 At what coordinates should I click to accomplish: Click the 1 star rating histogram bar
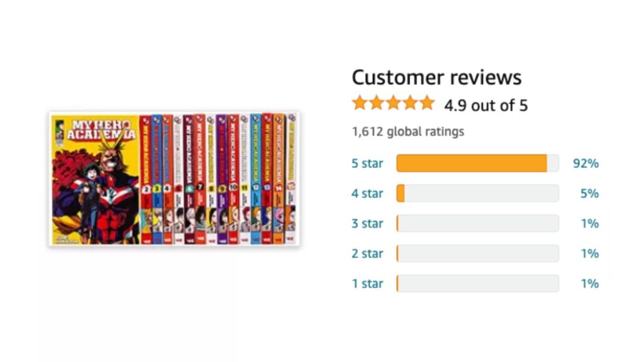pyautogui.click(x=477, y=284)
